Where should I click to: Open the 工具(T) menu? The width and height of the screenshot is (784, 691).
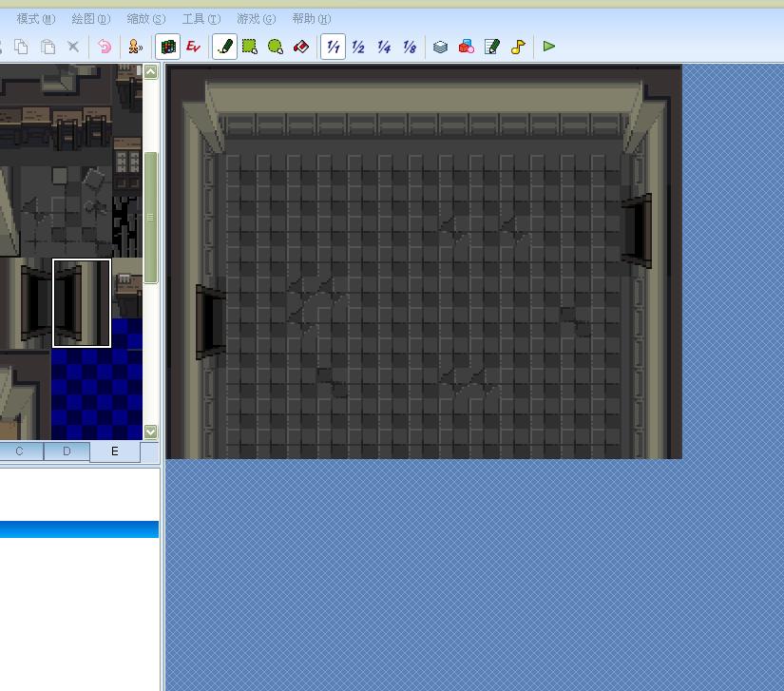tap(201, 19)
